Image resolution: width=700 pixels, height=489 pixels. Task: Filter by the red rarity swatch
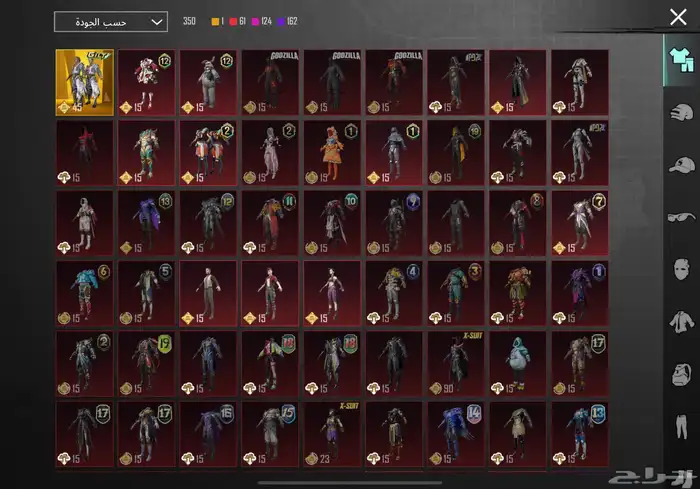(x=235, y=21)
